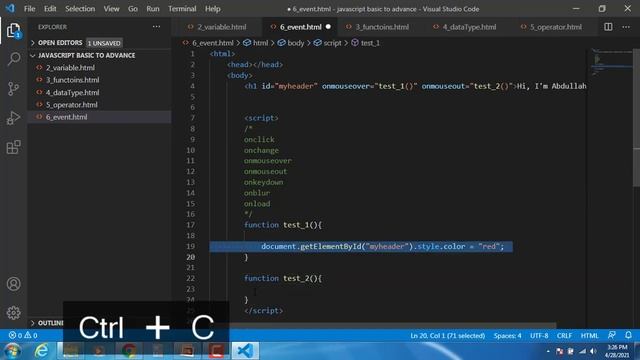The image size is (640, 360).
Task: Click the network icon in system tray
Action: point(582,351)
